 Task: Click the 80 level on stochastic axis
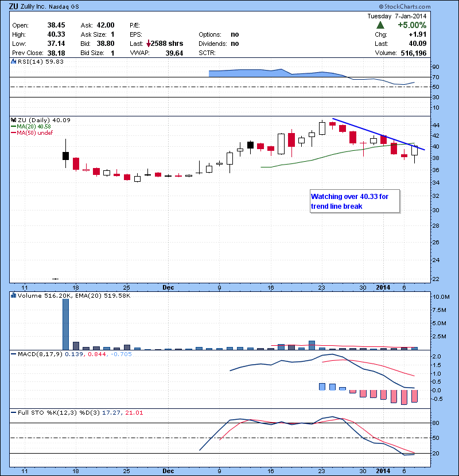click(435, 423)
